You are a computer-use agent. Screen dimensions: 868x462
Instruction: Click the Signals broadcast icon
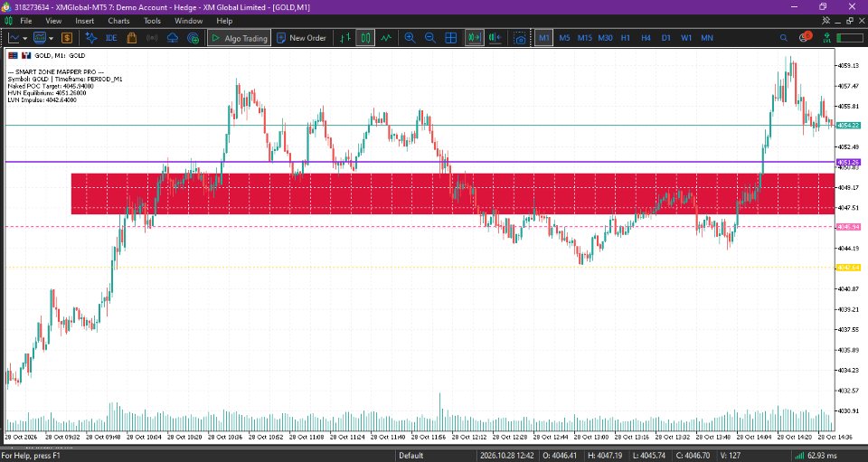[152, 38]
